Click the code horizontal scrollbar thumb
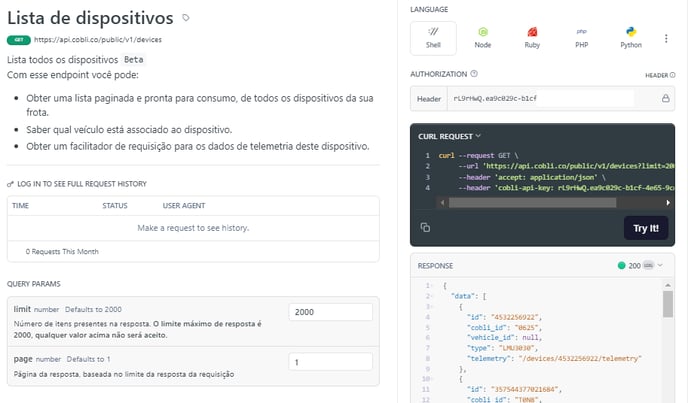The height and width of the screenshot is (403, 688). pyautogui.click(x=532, y=202)
